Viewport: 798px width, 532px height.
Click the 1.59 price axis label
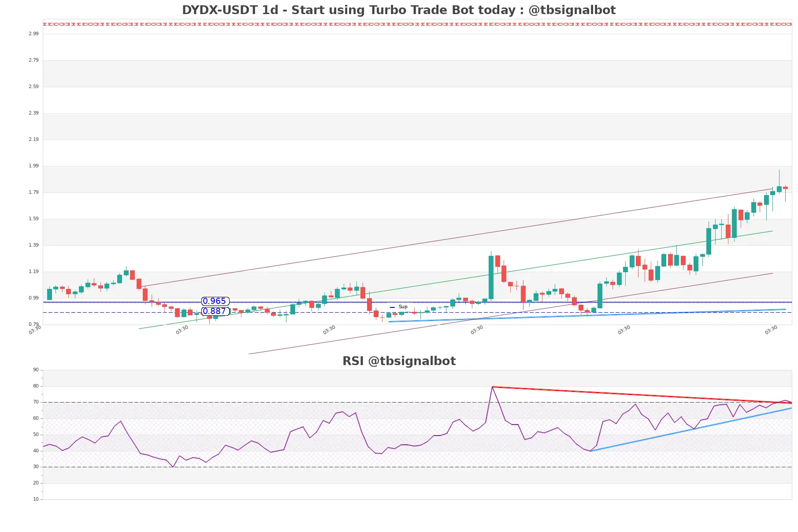33,218
